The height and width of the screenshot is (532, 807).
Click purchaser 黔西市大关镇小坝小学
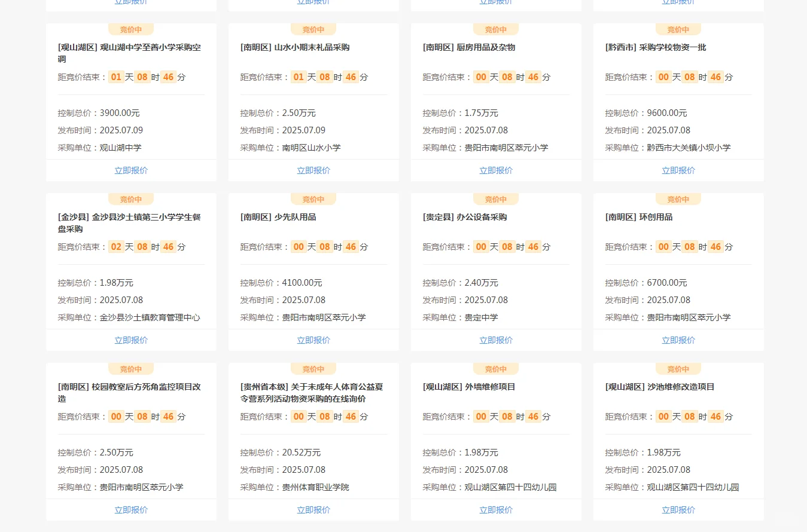689,148
